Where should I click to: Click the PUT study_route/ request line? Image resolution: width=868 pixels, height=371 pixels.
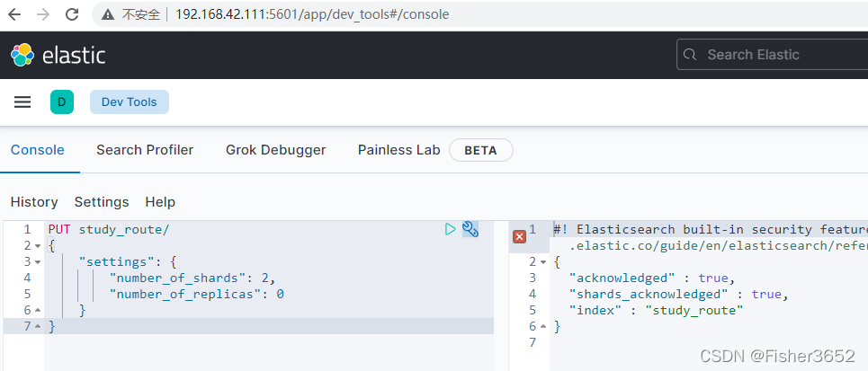click(109, 229)
